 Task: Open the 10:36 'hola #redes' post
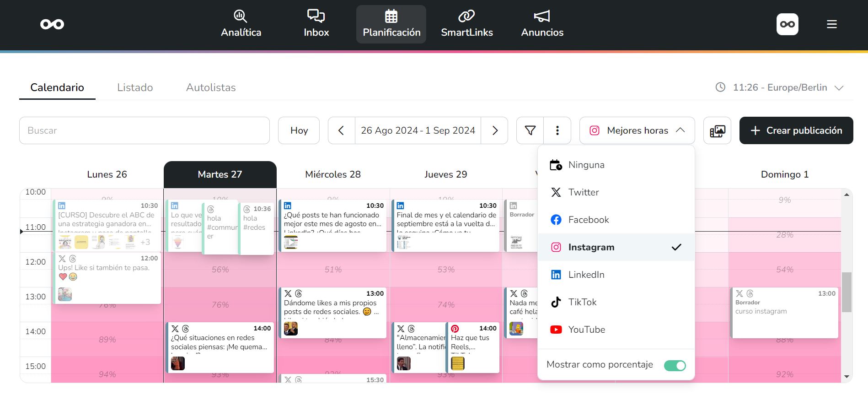pos(257,228)
